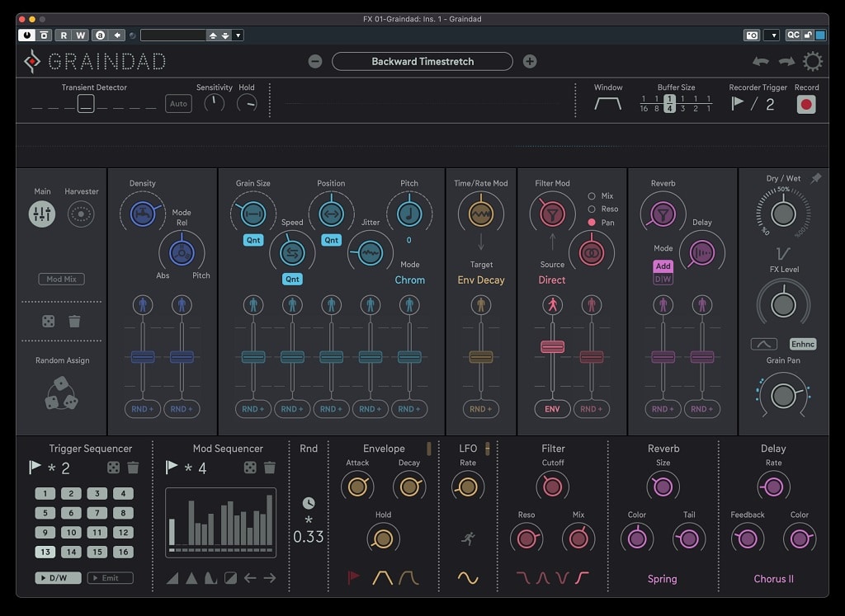This screenshot has width=845, height=616.
Task: Apply the triangle shape to Mod Sequencer
Action: (x=191, y=578)
